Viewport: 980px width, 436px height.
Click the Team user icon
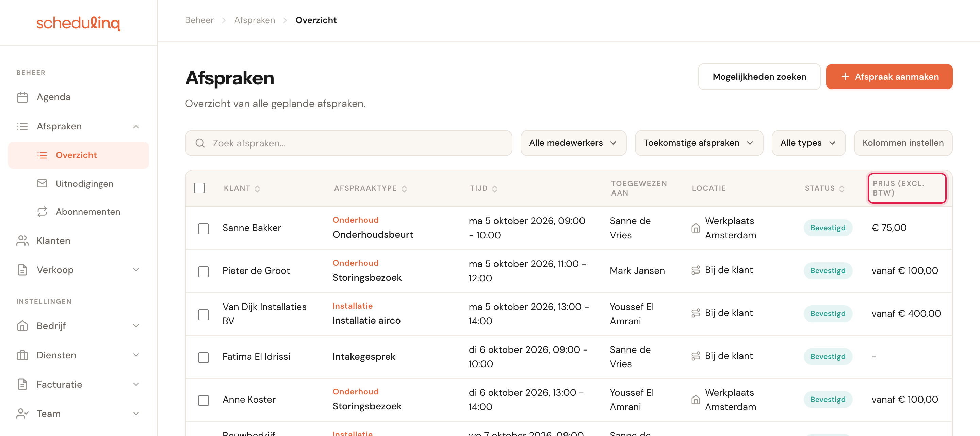pyautogui.click(x=22, y=414)
